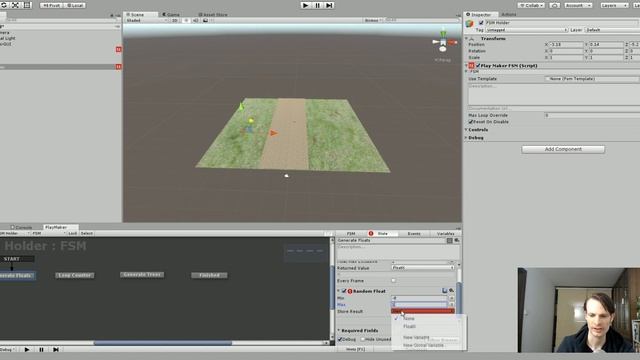Click the Position Y field
The height and width of the screenshot is (360, 640).
point(606,44)
